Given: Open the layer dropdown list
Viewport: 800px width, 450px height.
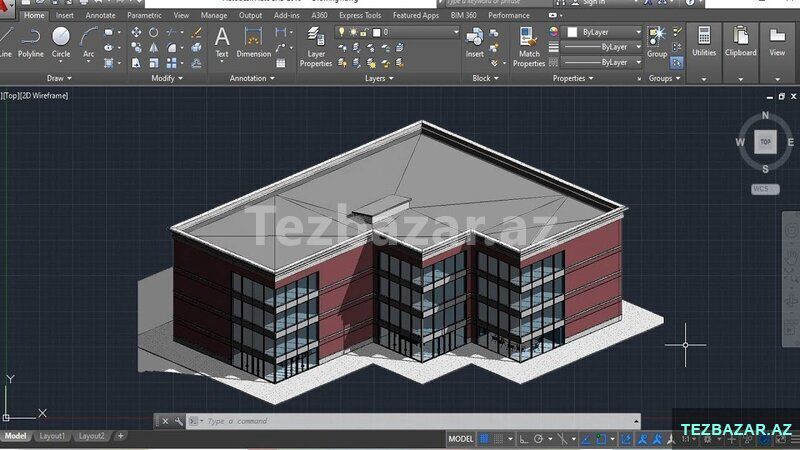Looking at the screenshot, I should (x=456, y=32).
